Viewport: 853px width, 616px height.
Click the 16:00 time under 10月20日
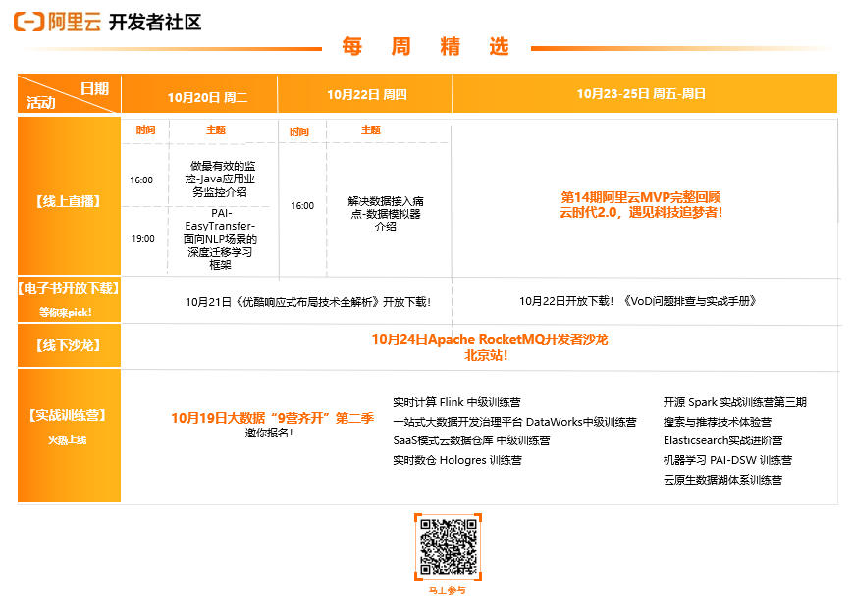pyautogui.click(x=141, y=180)
